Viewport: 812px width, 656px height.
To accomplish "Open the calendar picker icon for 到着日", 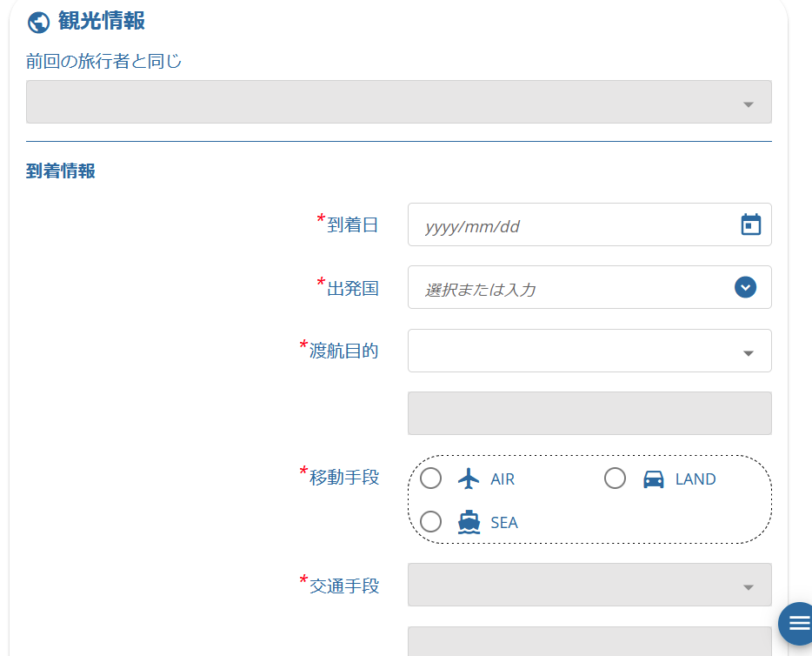I will tap(750, 225).
